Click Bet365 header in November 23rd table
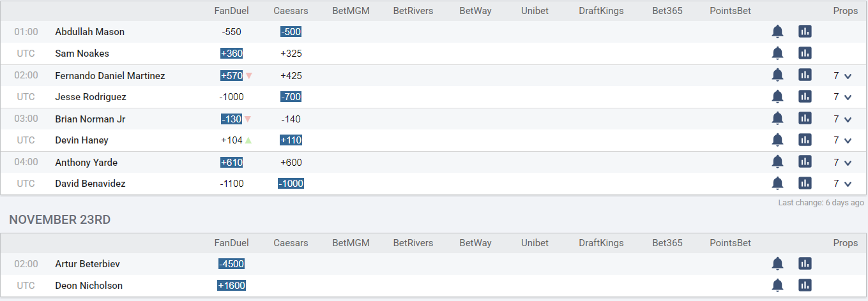This screenshot has height=301, width=868. pos(667,243)
